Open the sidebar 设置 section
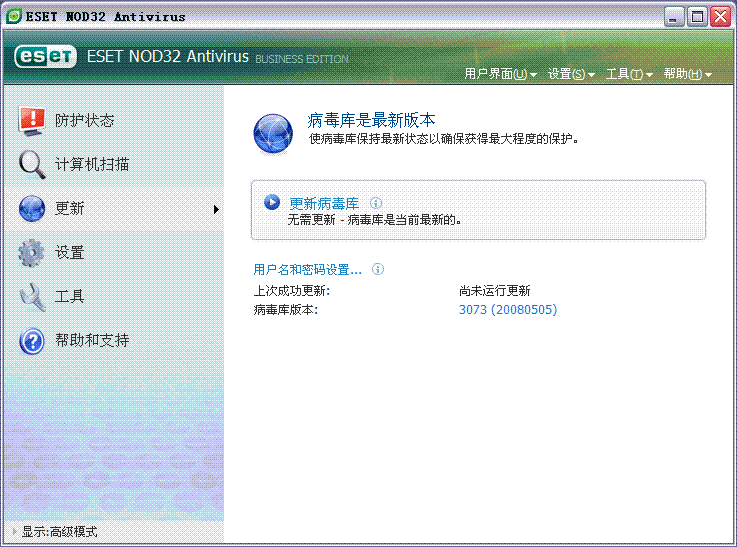Viewport: 737px width, 547px height. [69, 253]
